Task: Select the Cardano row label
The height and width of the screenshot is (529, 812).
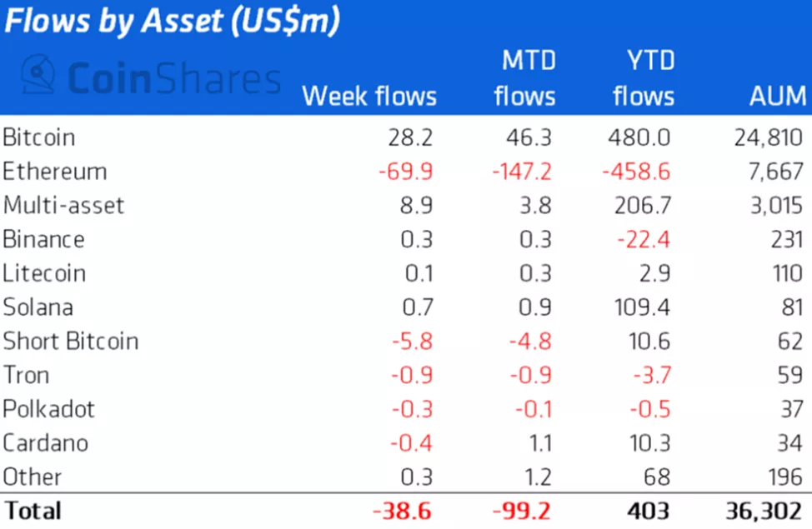Action: coord(45,443)
